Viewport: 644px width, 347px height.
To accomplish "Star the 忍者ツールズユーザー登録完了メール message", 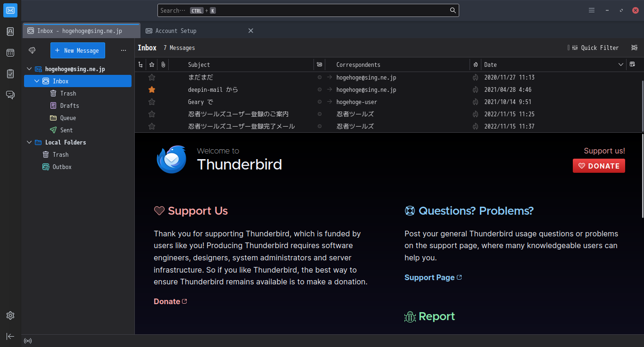I will [152, 126].
